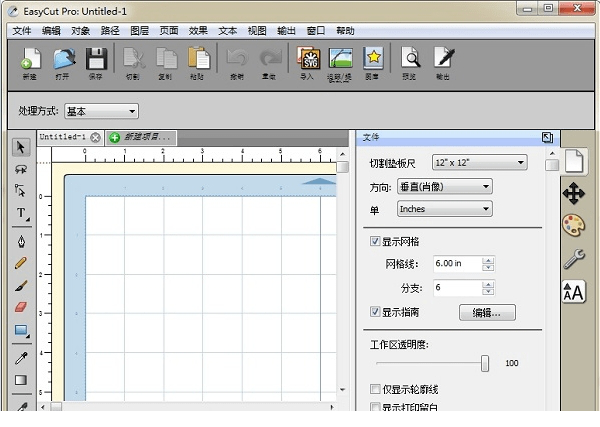Open the 图层 Layer menu
Viewport: 600px width, 427px height.
140,31
